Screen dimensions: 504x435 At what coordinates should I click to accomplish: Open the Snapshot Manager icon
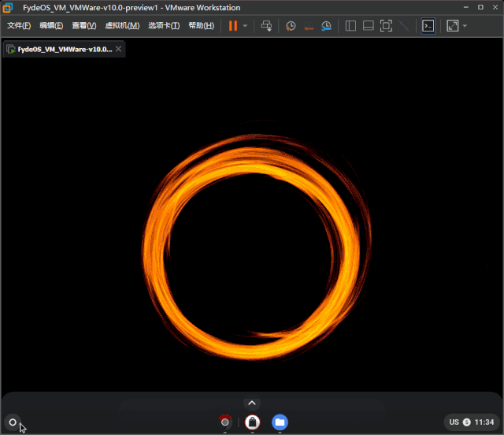click(x=326, y=25)
